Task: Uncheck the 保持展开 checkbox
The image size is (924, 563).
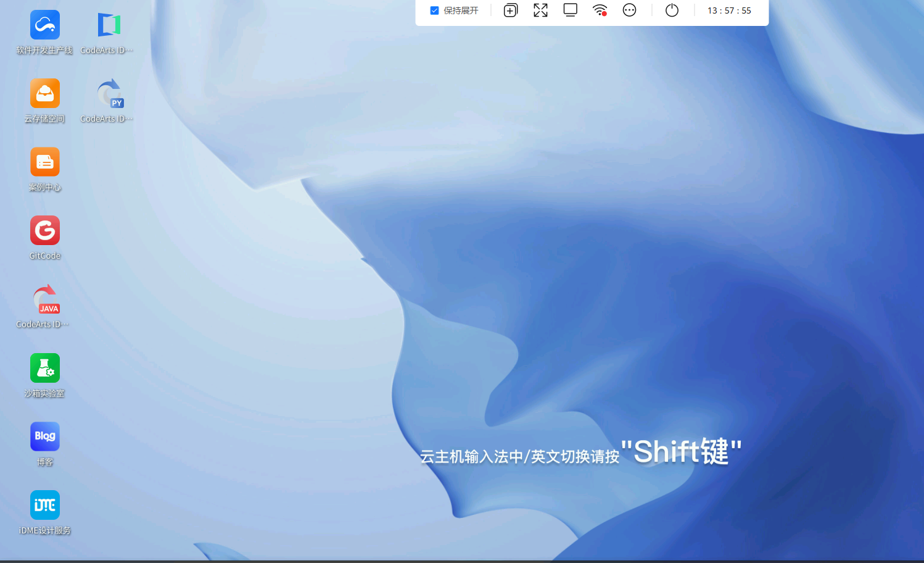Action: tap(434, 10)
